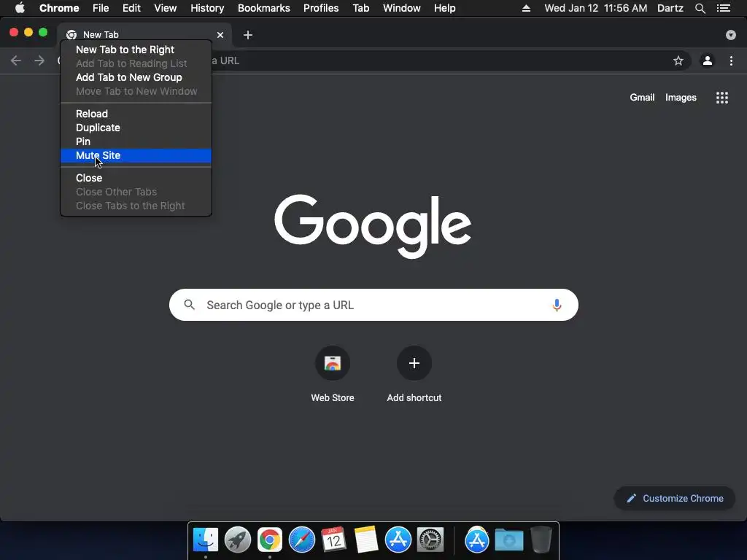Image resolution: width=747 pixels, height=560 pixels.
Task: Select the New Tab tab title
Action: click(101, 35)
